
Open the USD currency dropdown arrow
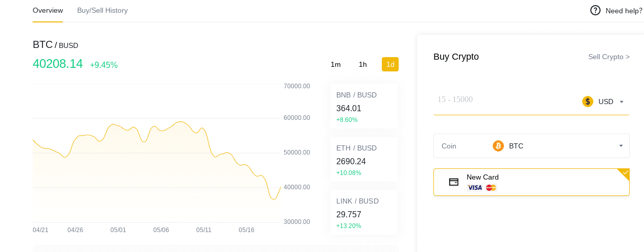[622, 102]
